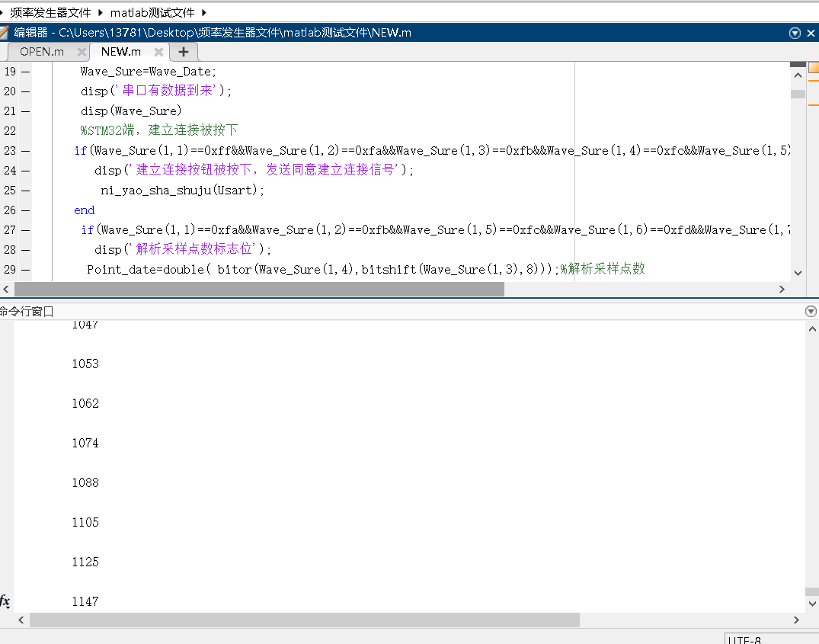The image size is (819, 644).
Task: Click ni_yao_sha_shuju(Usart) call on line 25
Action: [x=182, y=191]
